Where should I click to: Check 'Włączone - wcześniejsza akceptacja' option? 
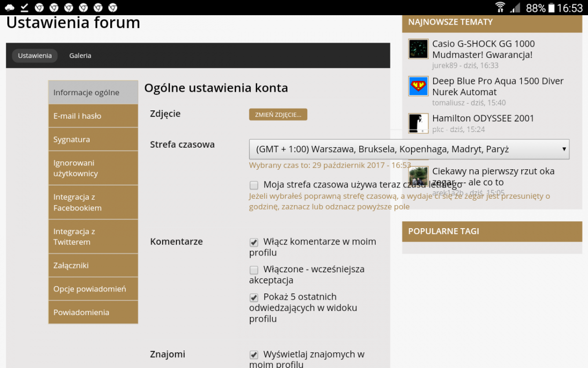pyautogui.click(x=254, y=270)
